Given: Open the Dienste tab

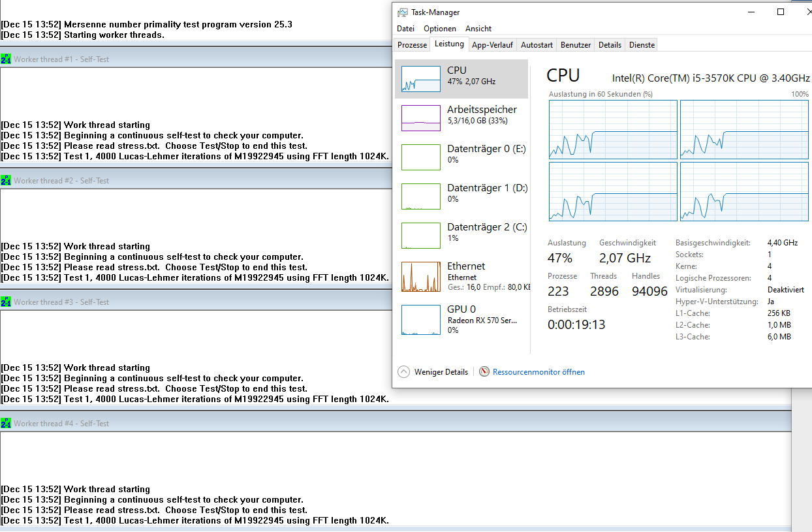Looking at the screenshot, I should [x=642, y=45].
